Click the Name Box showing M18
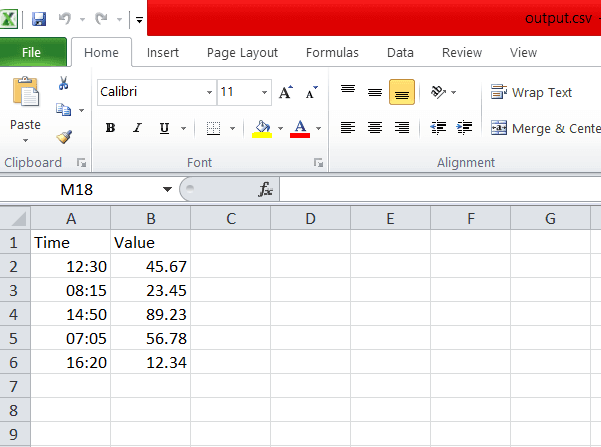The height and width of the screenshot is (447, 601). click(77, 189)
